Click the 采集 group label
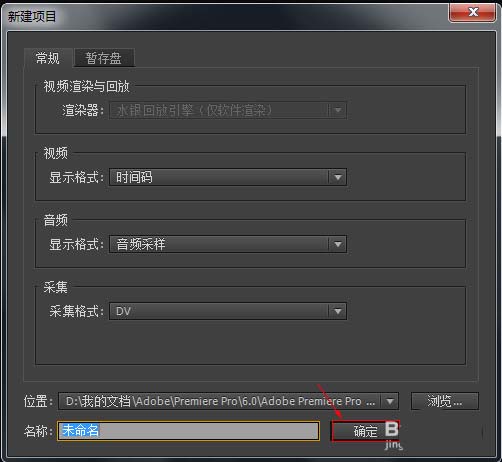Screen dimensions: 502x462 click(55, 287)
